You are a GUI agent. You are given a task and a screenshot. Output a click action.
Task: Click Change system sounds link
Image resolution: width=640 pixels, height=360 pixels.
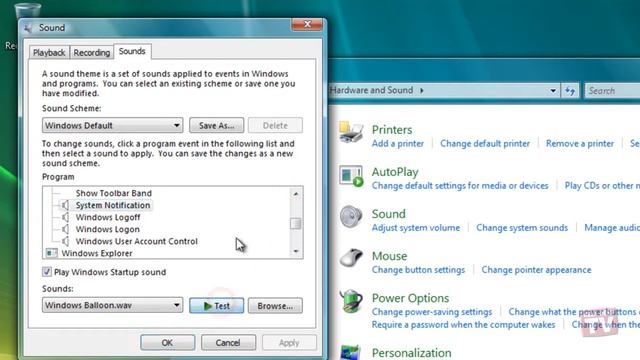click(x=522, y=228)
